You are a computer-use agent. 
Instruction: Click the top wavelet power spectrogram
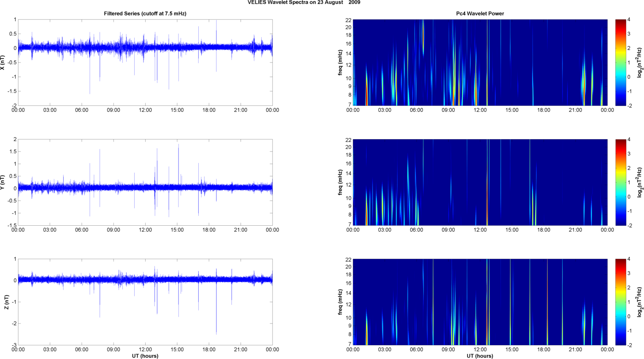coord(480,62)
